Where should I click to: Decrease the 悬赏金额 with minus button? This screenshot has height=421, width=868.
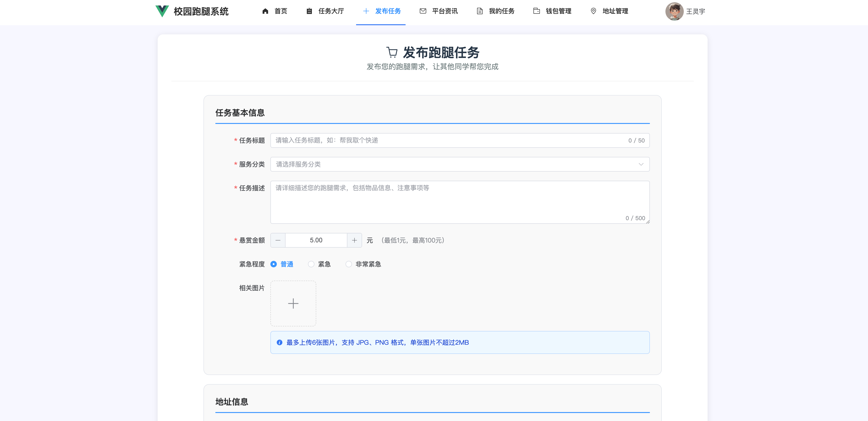point(278,240)
